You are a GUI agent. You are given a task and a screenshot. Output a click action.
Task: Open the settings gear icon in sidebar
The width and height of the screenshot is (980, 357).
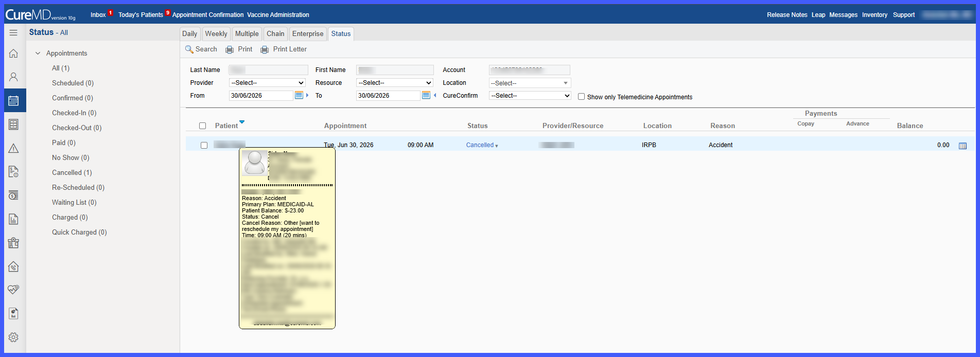point(13,337)
